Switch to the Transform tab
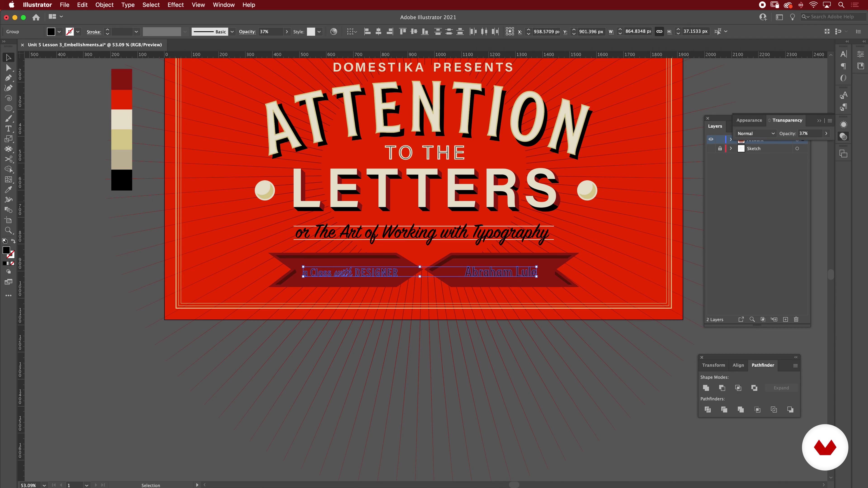The image size is (868, 488). tap(714, 365)
